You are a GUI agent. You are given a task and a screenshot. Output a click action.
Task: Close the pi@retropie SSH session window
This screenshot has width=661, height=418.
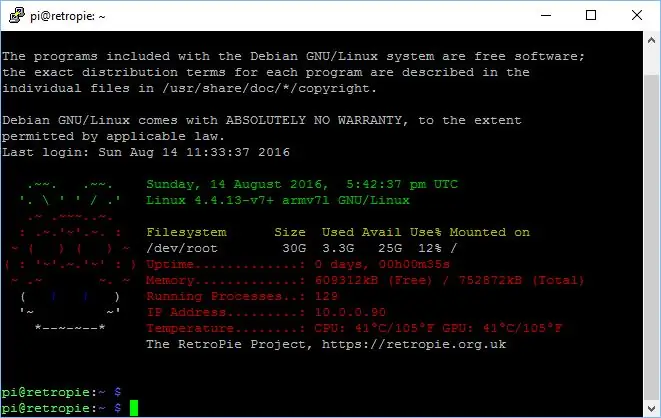637,16
